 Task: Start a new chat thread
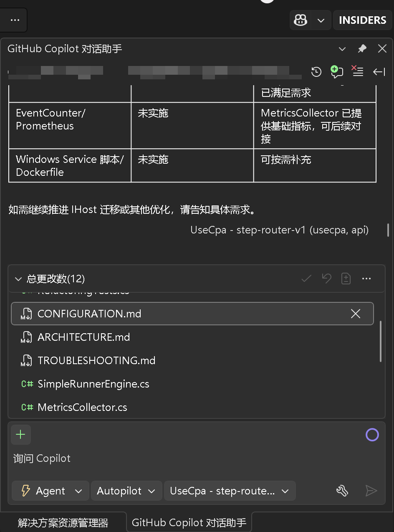coord(337,72)
